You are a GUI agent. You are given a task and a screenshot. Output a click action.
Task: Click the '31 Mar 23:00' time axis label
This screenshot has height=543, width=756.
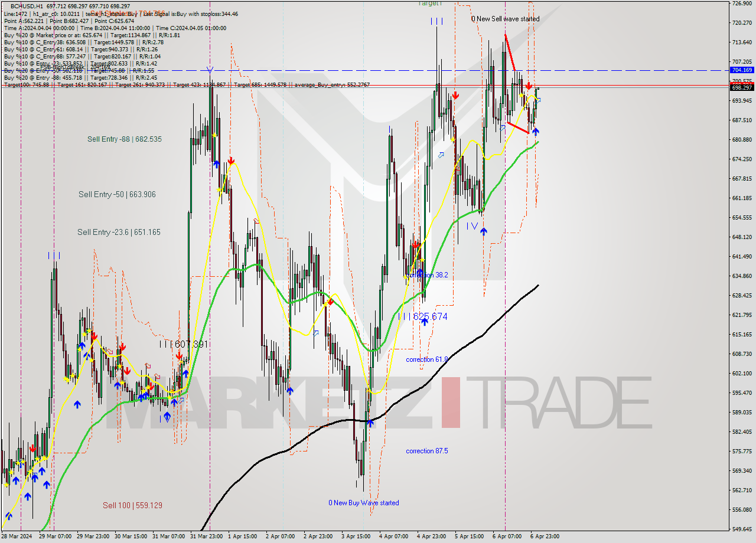(x=207, y=537)
